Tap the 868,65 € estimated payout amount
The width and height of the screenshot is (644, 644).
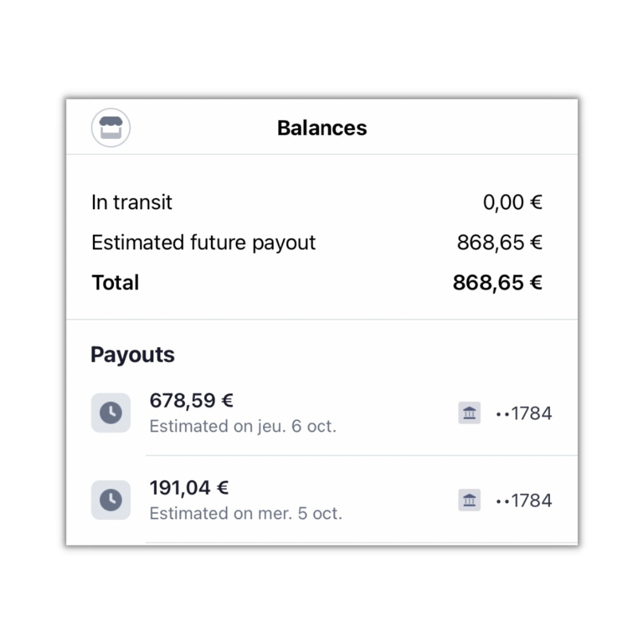tap(500, 242)
